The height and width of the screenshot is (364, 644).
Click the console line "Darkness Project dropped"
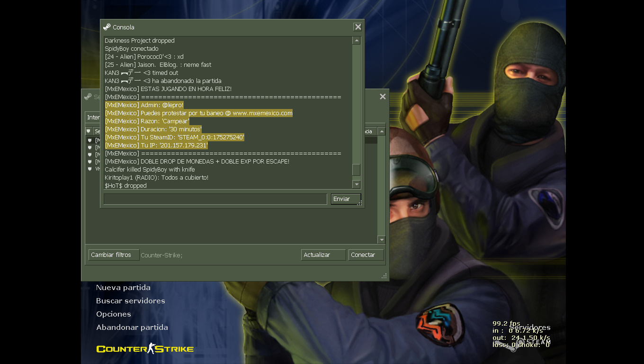tap(140, 41)
